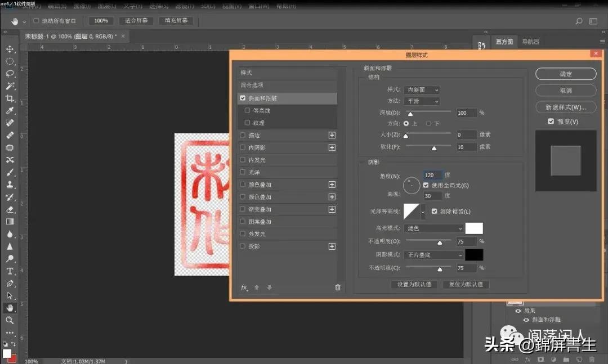Click the trash icon in the Layer Style dialog
The height and width of the screenshot is (364, 608).
pos(337,286)
